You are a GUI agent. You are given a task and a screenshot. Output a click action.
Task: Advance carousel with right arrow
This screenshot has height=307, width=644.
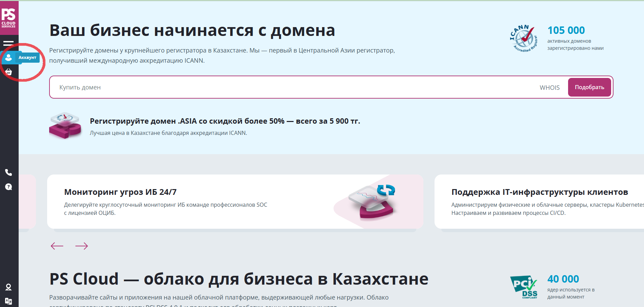81,246
